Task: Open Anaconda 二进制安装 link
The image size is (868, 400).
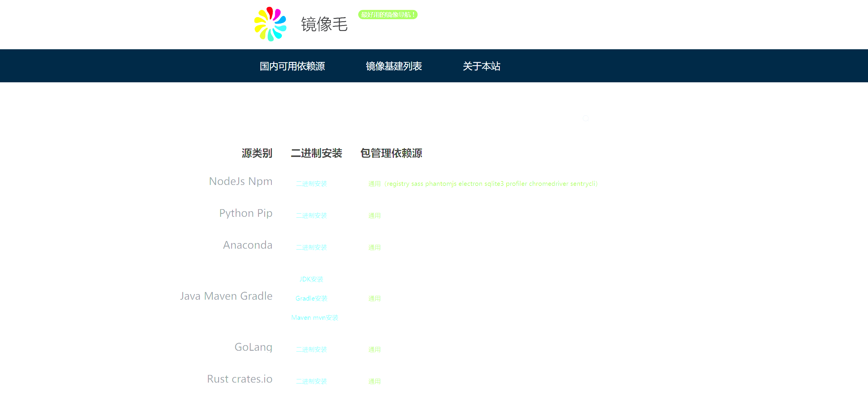Action: pos(311,247)
